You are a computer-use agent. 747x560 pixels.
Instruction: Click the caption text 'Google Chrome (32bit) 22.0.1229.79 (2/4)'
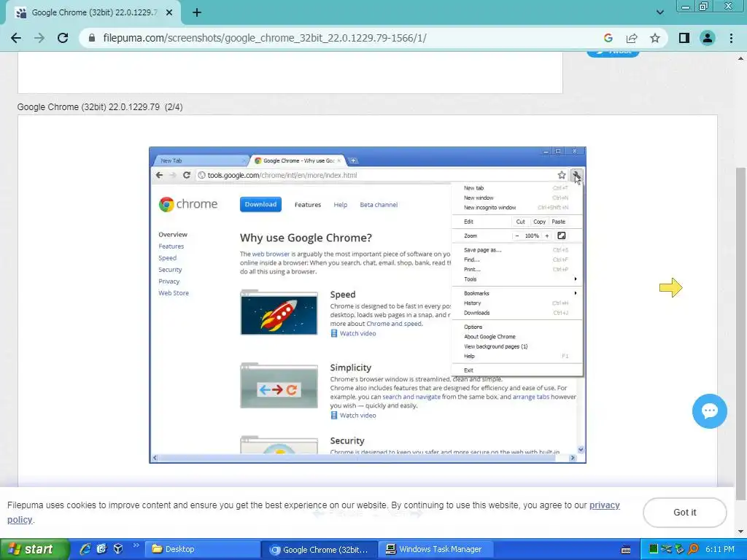[x=100, y=106]
